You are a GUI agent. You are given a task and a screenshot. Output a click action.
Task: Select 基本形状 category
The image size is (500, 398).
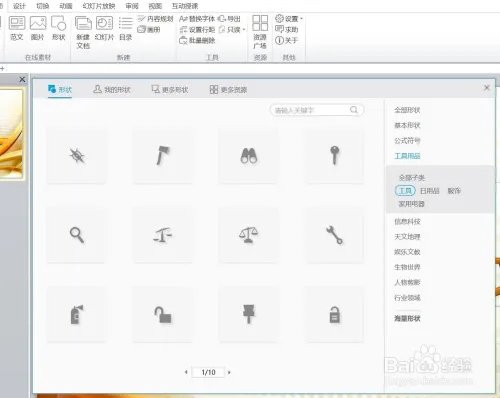pos(407,125)
